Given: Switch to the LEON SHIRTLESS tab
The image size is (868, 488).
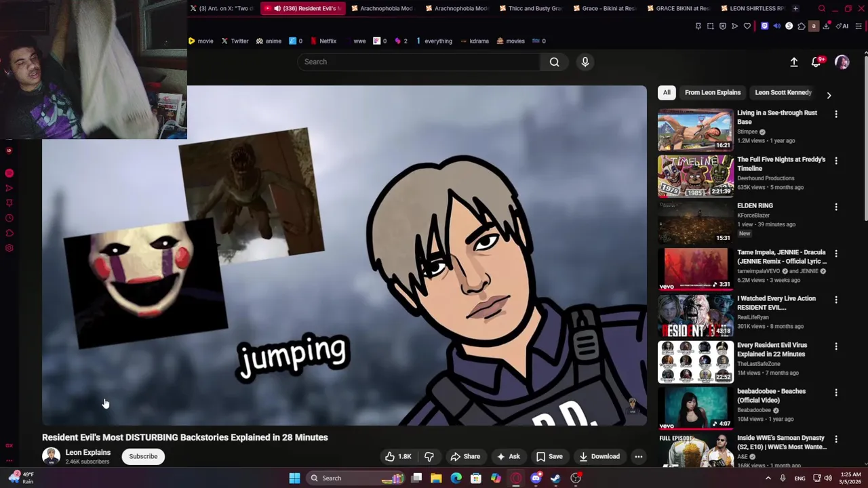Looking at the screenshot, I should [752, 8].
